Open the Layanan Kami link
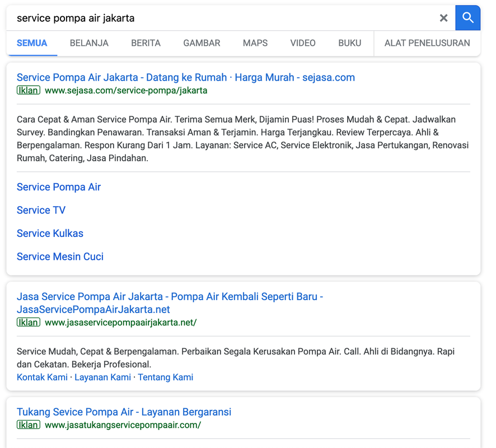 (102, 377)
